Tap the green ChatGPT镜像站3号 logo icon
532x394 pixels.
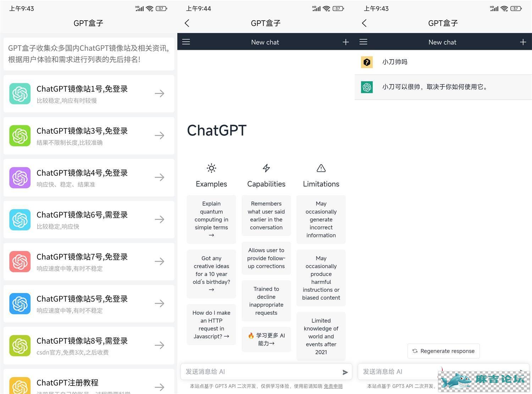(x=20, y=135)
